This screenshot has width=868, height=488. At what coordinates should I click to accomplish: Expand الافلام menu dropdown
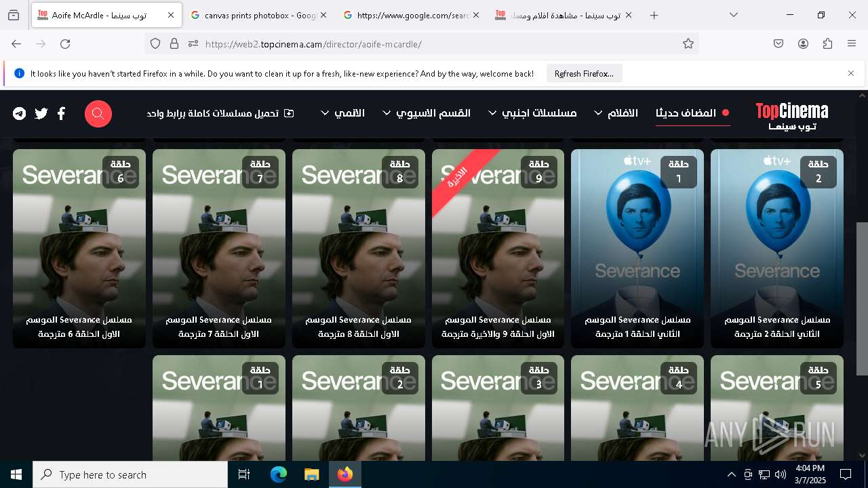pyautogui.click(x=616, y=113)
